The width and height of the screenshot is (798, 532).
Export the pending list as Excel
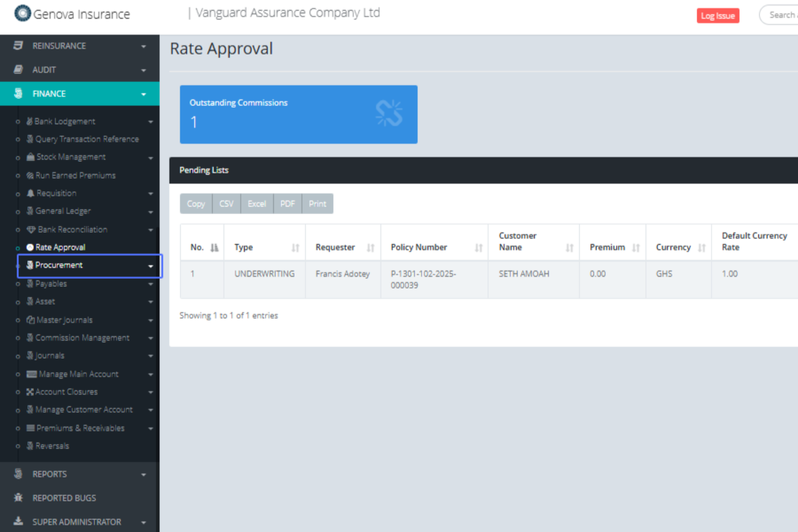tap(257, 203)
